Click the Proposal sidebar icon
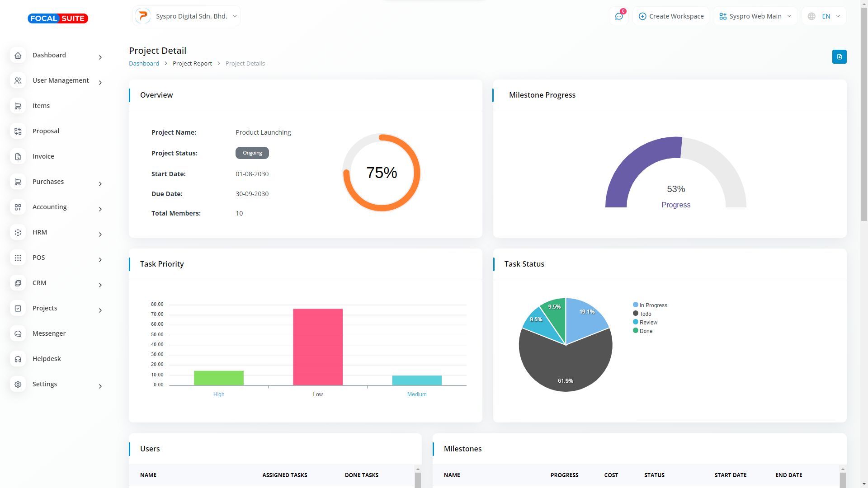 [18, 131]
